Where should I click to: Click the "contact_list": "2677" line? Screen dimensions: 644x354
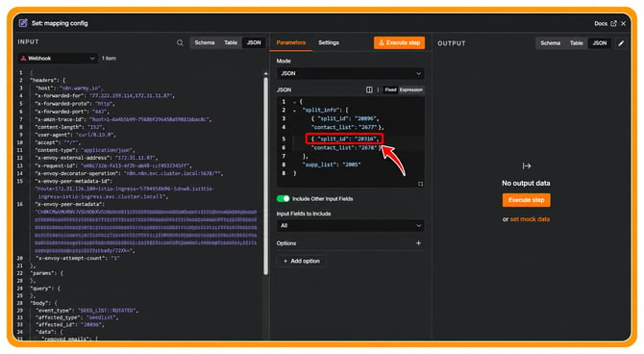pos(348,127)
